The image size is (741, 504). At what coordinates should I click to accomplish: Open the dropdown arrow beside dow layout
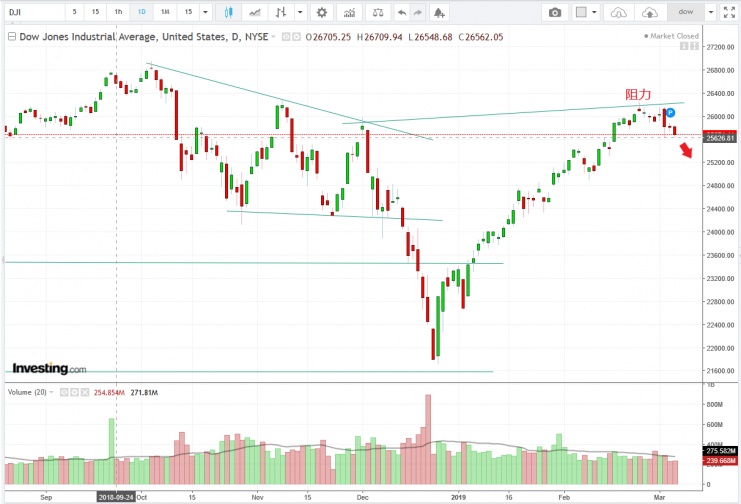[x=711, y=12]
